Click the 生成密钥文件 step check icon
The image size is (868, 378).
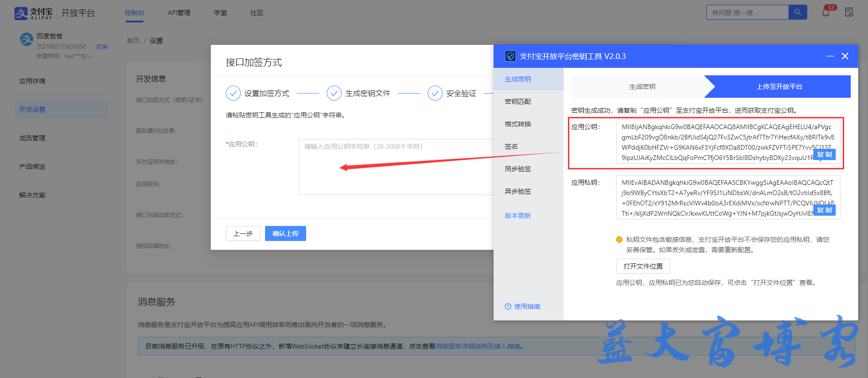pos(334,93)
